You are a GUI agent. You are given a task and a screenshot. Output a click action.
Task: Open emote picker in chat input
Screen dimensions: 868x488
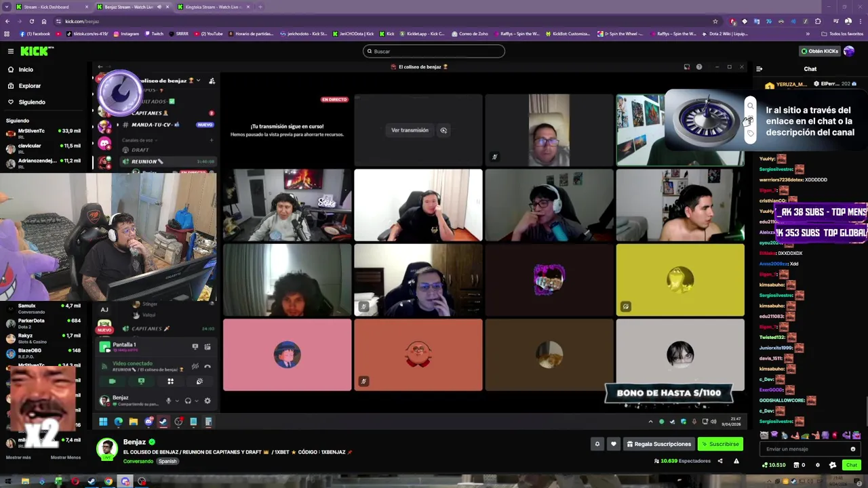(853, 449)
